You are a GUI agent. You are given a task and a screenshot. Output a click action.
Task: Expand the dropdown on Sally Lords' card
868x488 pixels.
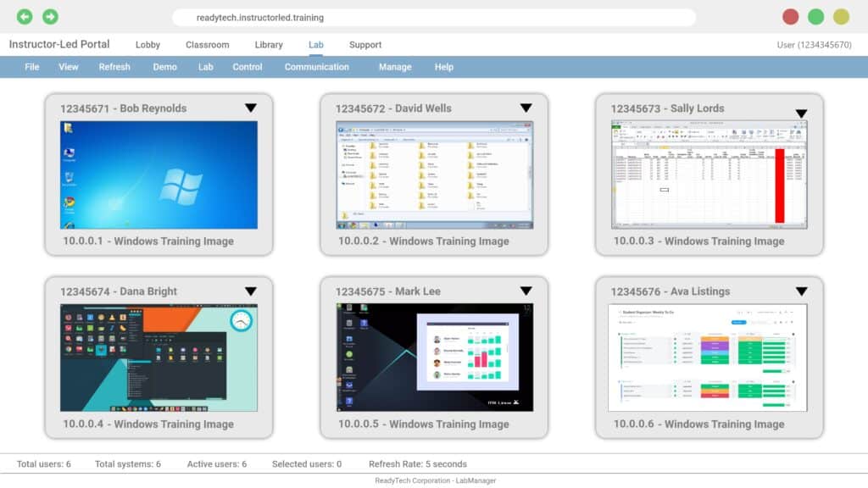pos(802,111)
